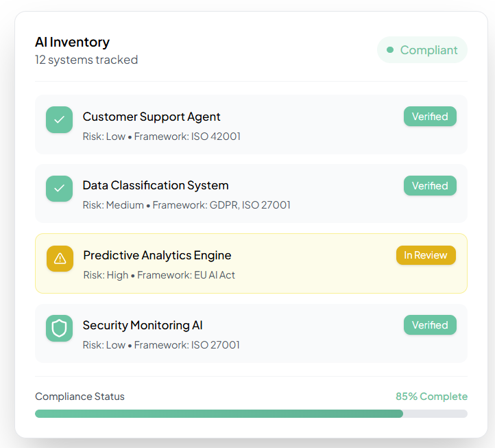The image size is (495, 448).
Task: Click the Security Monitoring shield icon
Action: [x=60, y=328]
